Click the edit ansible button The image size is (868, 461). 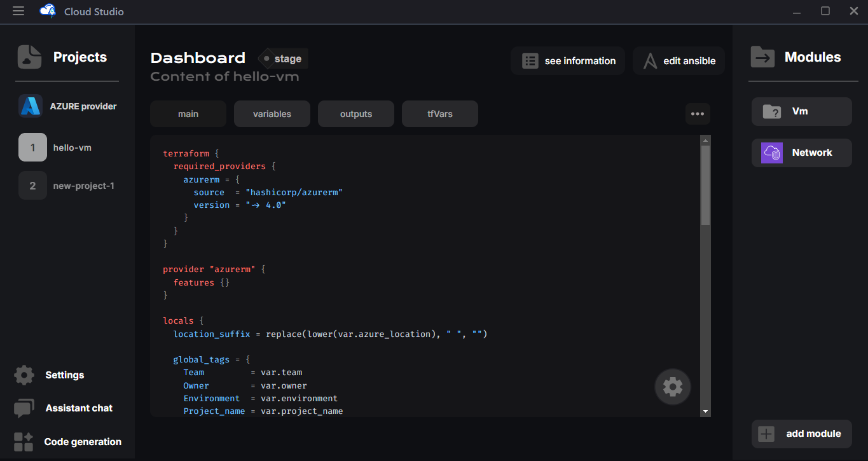[679, 61]
